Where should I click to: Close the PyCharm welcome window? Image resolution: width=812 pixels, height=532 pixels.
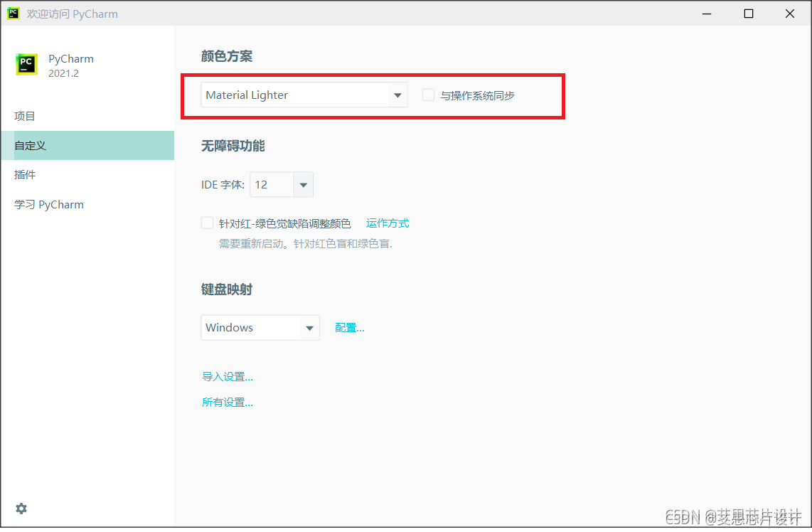click(x=789, y=14)
